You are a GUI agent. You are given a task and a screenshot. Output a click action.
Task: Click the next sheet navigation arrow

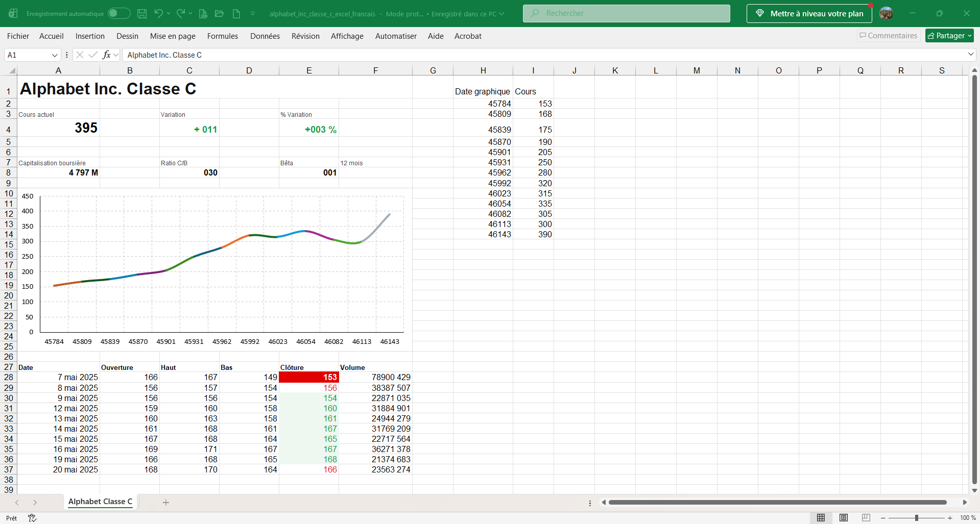(35, 503)
